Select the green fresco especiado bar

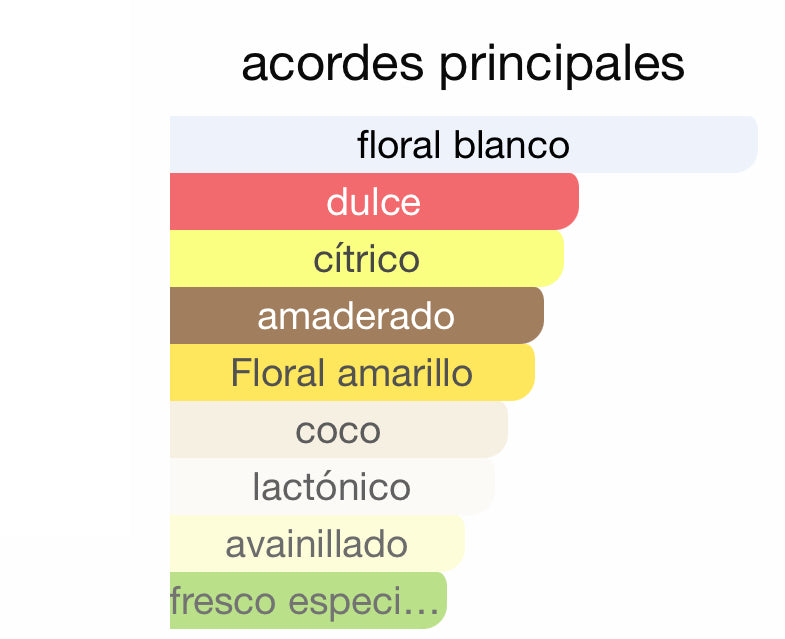(x=308, y=600)
